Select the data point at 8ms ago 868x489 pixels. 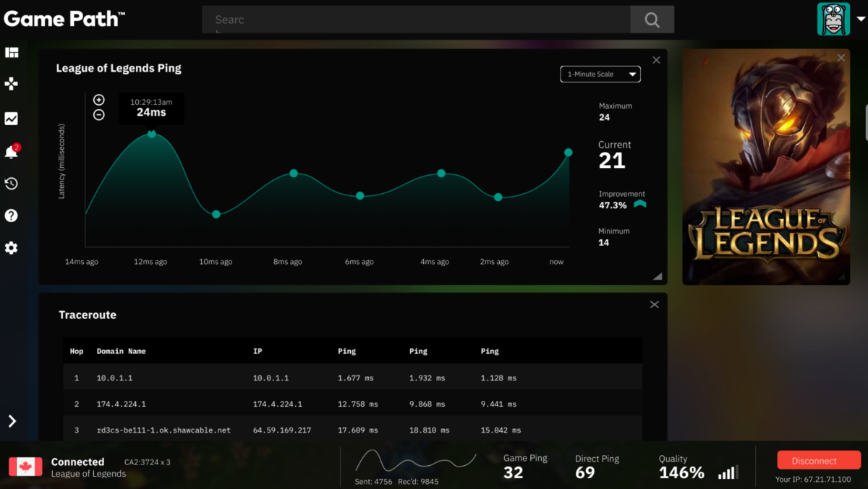click(x=294, y=173)
